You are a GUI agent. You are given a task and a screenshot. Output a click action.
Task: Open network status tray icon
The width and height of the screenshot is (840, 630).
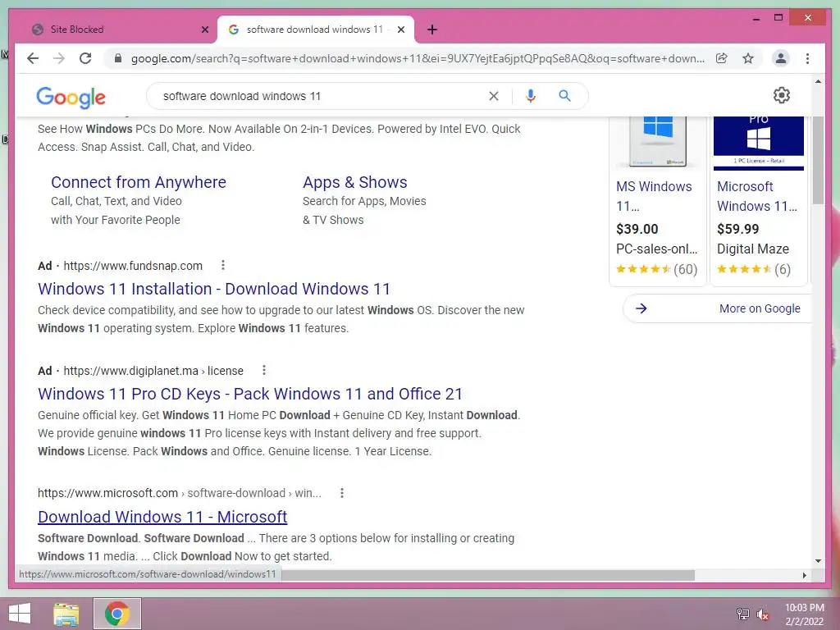coord(742,614)
